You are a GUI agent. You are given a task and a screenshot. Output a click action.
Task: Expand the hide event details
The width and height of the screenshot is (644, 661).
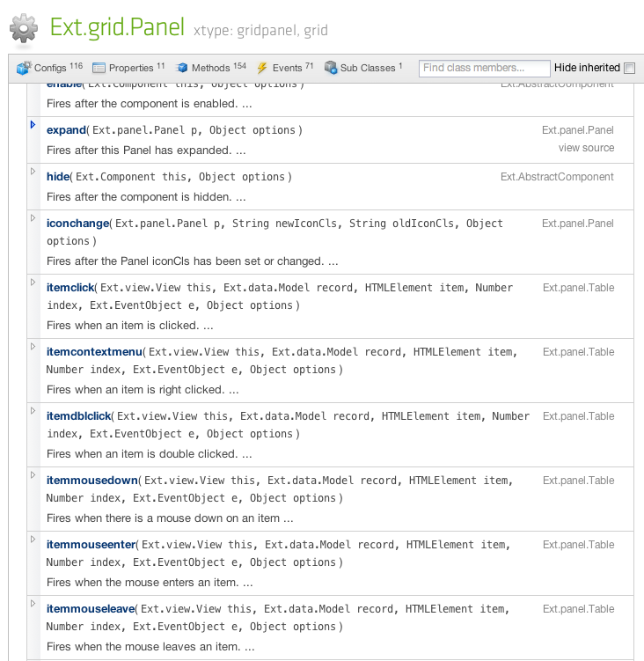coord(33,172)
